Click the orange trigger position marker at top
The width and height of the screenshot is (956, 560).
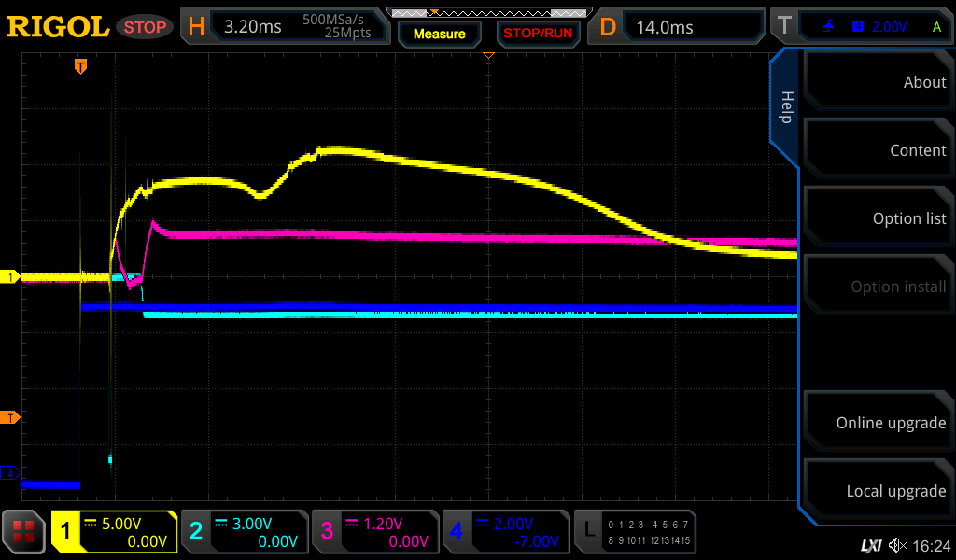pos(81,66)
